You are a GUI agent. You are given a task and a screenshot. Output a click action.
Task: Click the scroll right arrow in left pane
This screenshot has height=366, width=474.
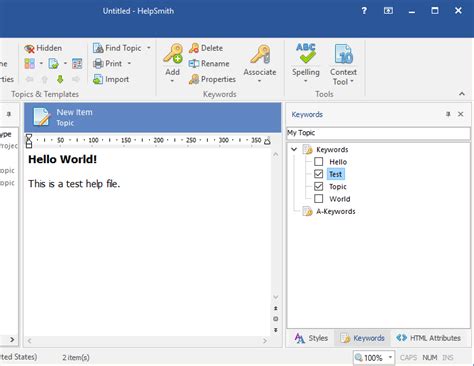coord(12,340)
